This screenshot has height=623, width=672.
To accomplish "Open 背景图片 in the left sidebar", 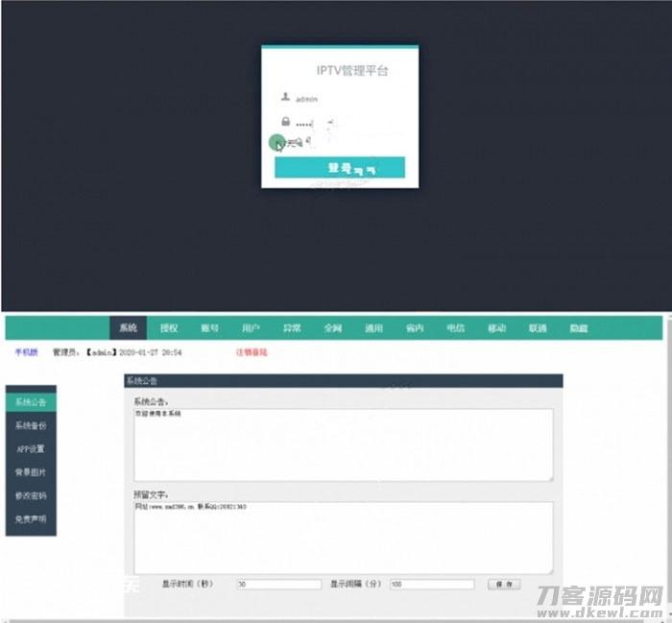I will [31, 472].
